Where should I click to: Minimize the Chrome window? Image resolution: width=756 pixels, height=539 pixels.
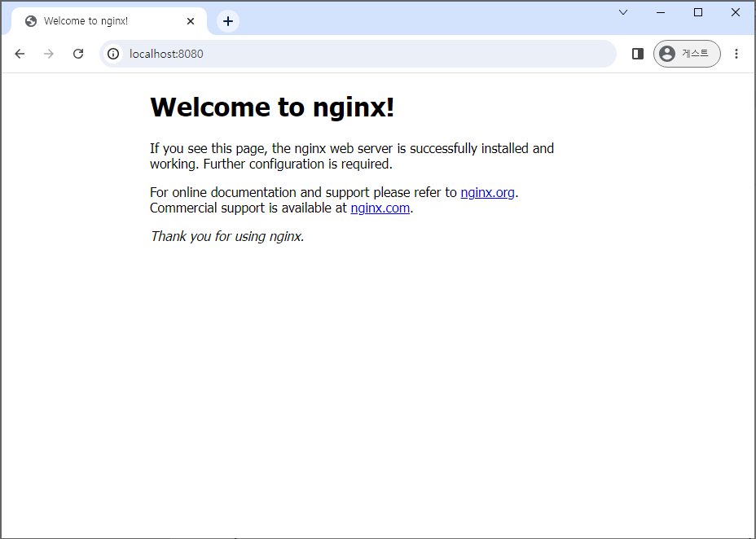pyautogui.click(x=661, y=12)
